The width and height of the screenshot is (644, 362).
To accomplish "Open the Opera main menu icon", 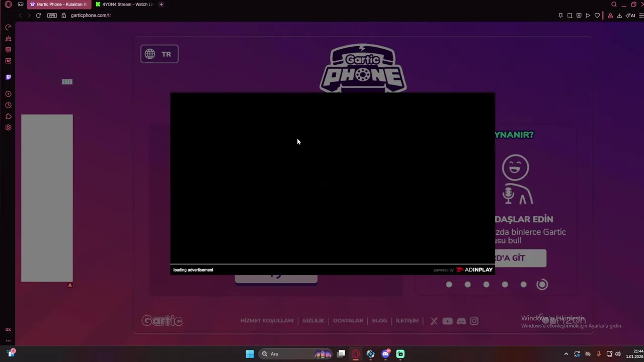I will [8, 5].
